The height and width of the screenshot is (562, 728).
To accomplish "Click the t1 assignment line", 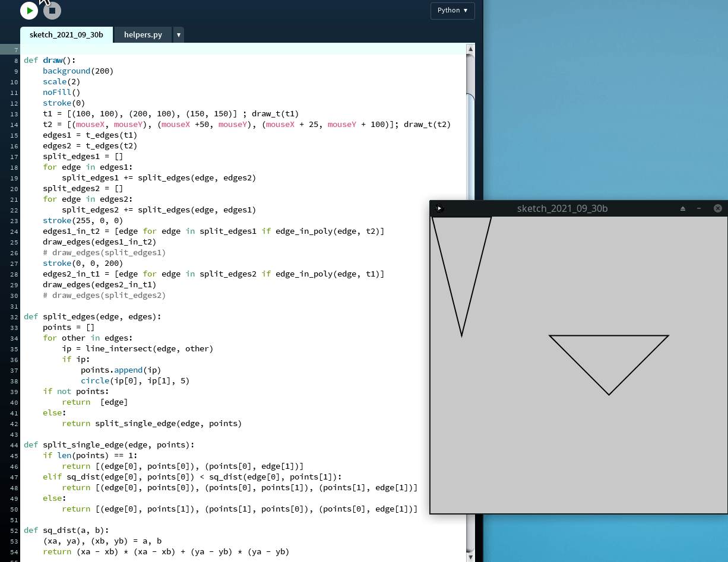I will pyautogui.click(x=170, y=113).
